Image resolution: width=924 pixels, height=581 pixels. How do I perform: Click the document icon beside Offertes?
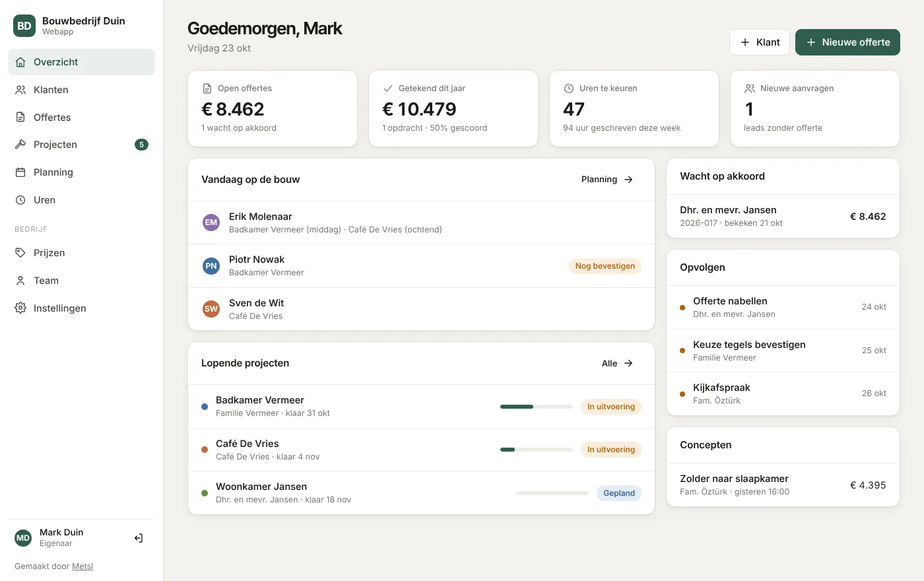[x=20, y=118]
